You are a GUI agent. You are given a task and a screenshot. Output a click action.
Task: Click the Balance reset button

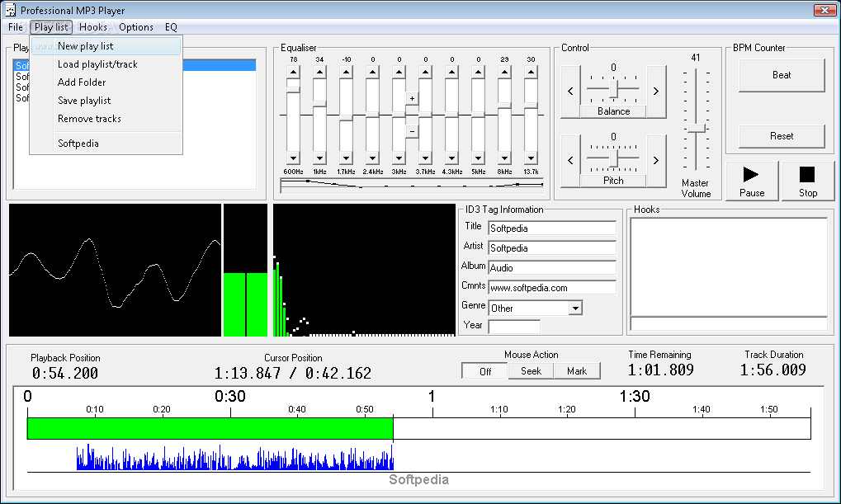pos(613,111)
